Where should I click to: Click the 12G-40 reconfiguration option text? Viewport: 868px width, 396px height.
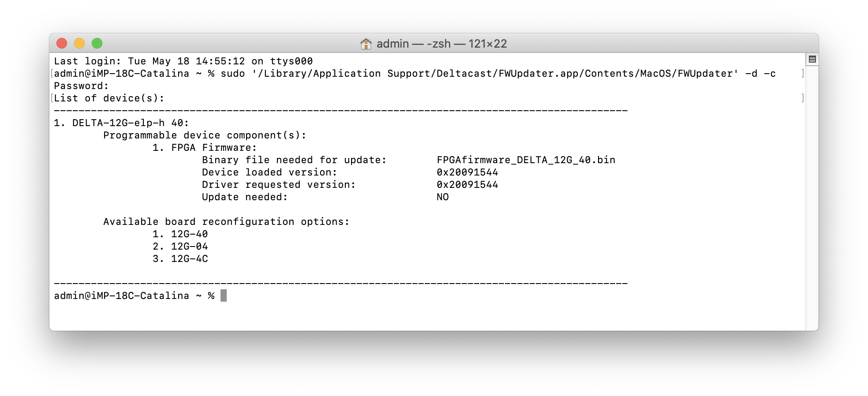pos(189,234)
